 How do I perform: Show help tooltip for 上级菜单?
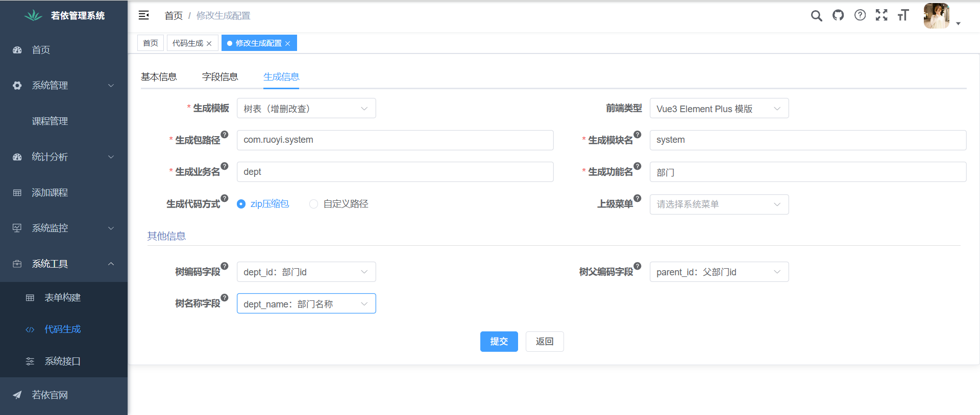638,198
